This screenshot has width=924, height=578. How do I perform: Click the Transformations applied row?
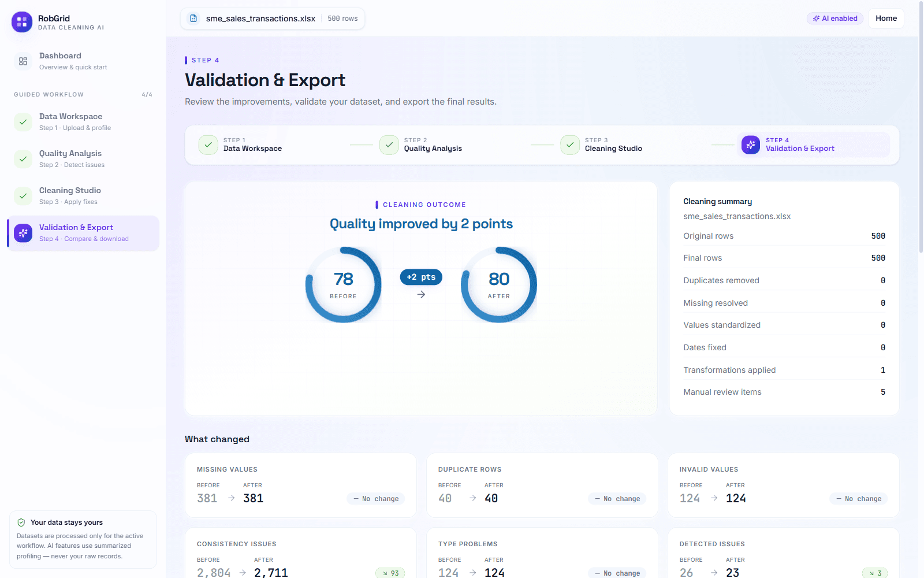click(784, 370)
